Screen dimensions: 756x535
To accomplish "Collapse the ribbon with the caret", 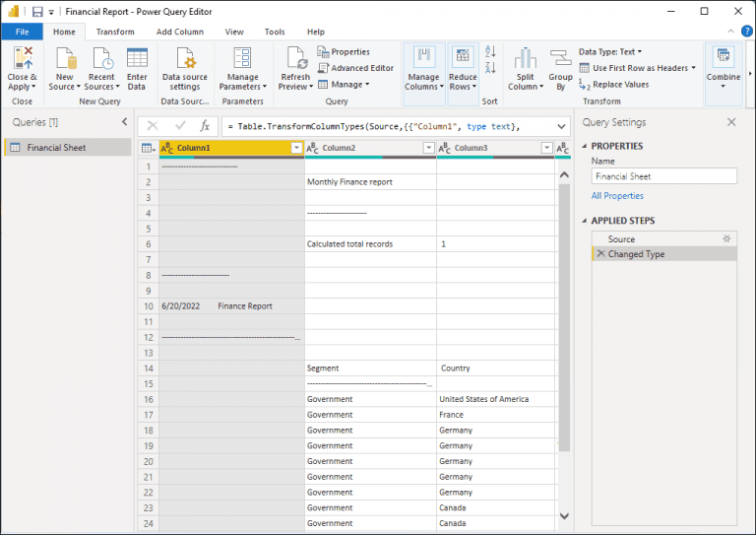I will pos(730,32).
